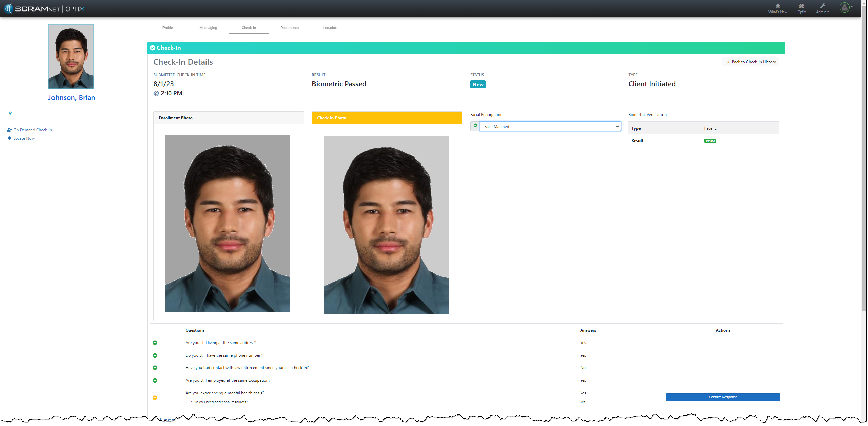Image resolution: width=868 pixels, height=426 pixels.
Task: Open the Optix dashboard icon
Action: click(801, 6)
